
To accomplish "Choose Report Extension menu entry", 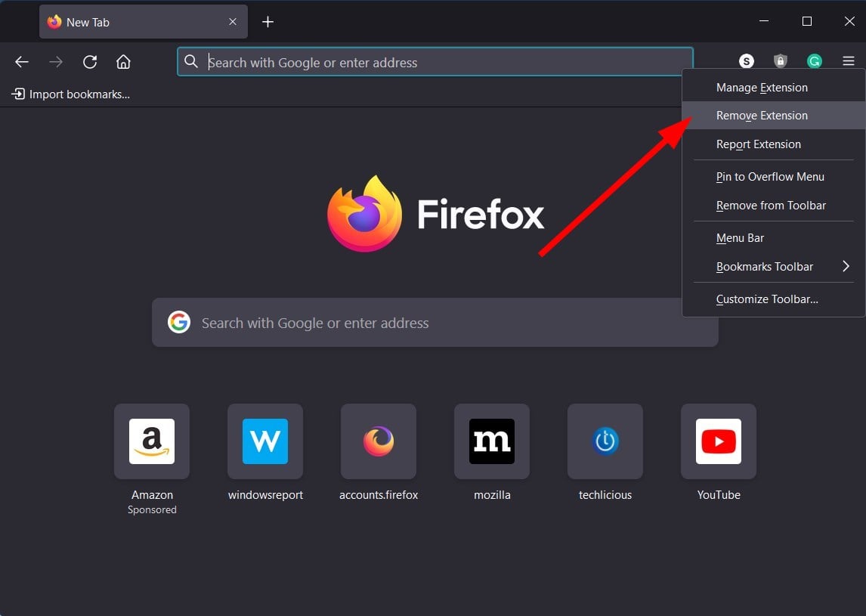I will 773,144.
